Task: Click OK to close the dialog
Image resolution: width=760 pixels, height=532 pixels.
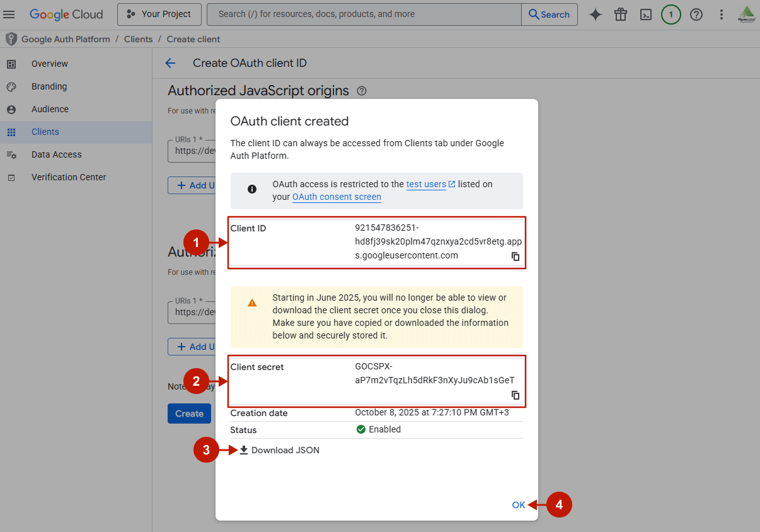Action: [518, 504]
